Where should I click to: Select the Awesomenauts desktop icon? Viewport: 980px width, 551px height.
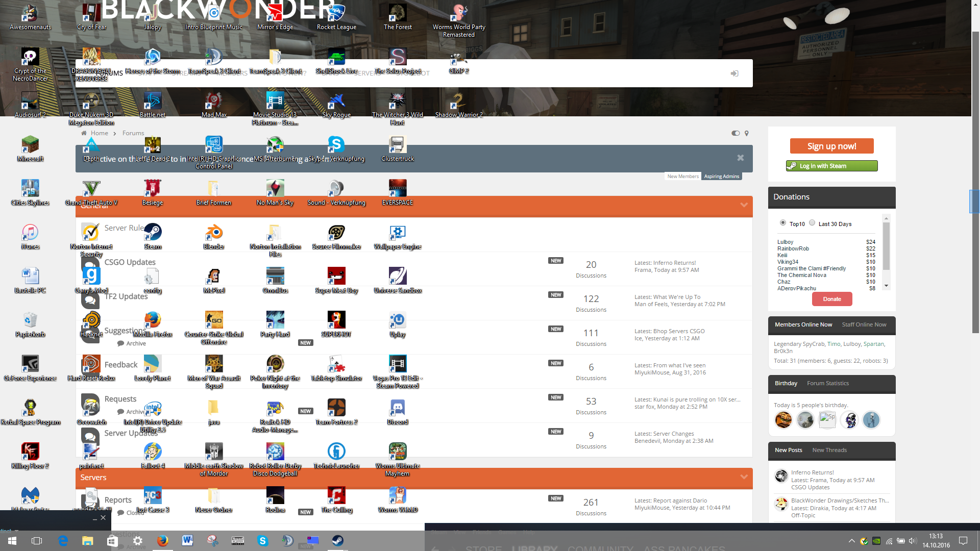pos(30,16)
